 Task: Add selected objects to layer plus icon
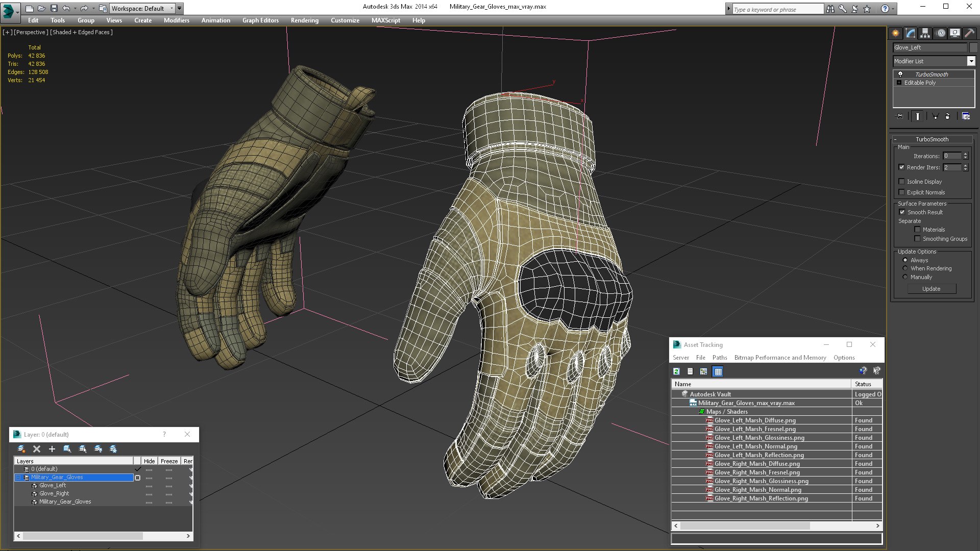[x=52, y=449]
